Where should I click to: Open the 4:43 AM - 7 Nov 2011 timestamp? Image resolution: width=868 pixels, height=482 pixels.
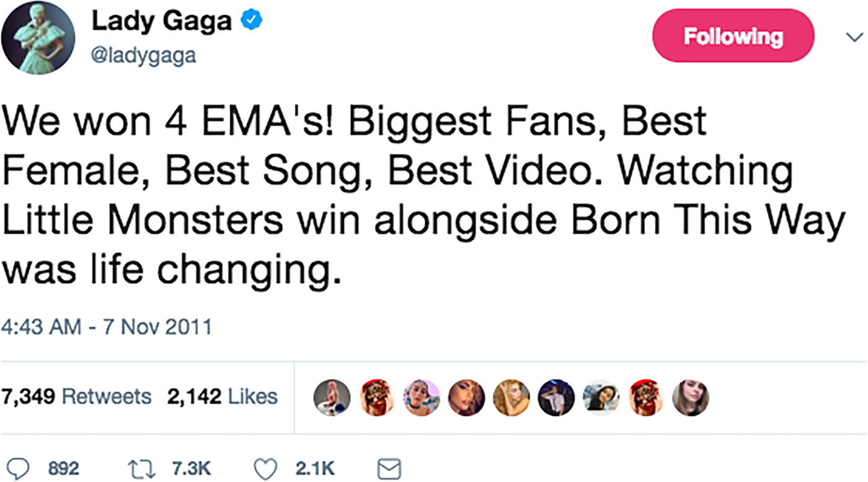pos(106,326)
